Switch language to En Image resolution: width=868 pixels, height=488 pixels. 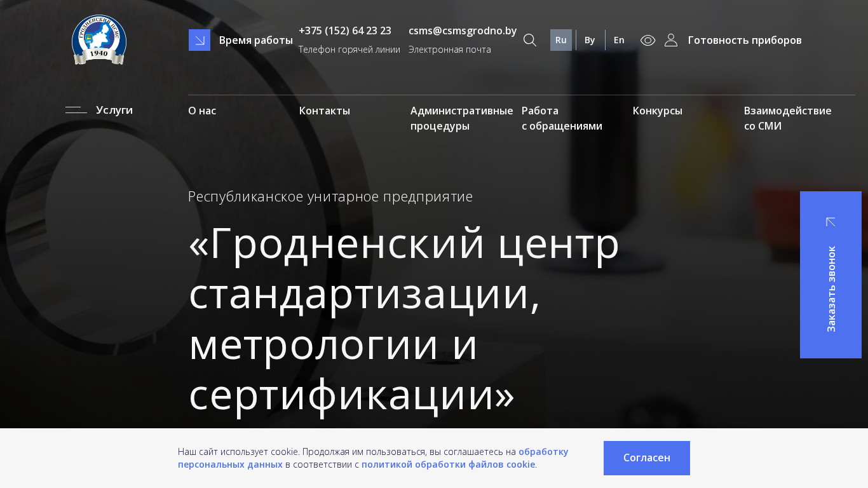(x=619, y=40)
